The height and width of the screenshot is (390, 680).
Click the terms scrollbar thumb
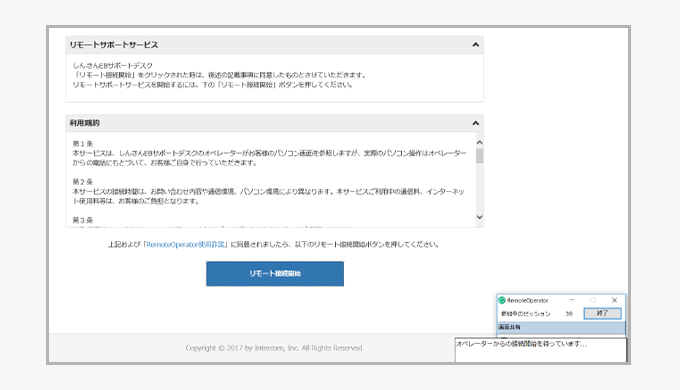(x=480, y=156)
